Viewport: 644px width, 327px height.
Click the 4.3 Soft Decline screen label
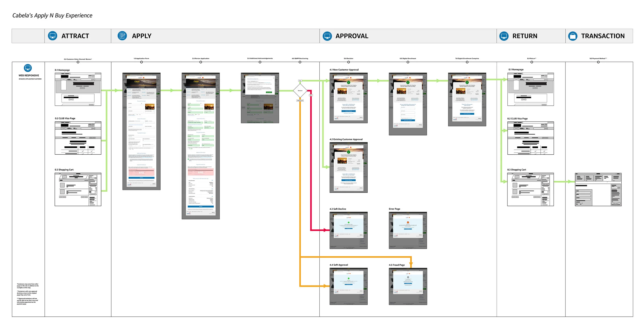click(x=338, y=209)
